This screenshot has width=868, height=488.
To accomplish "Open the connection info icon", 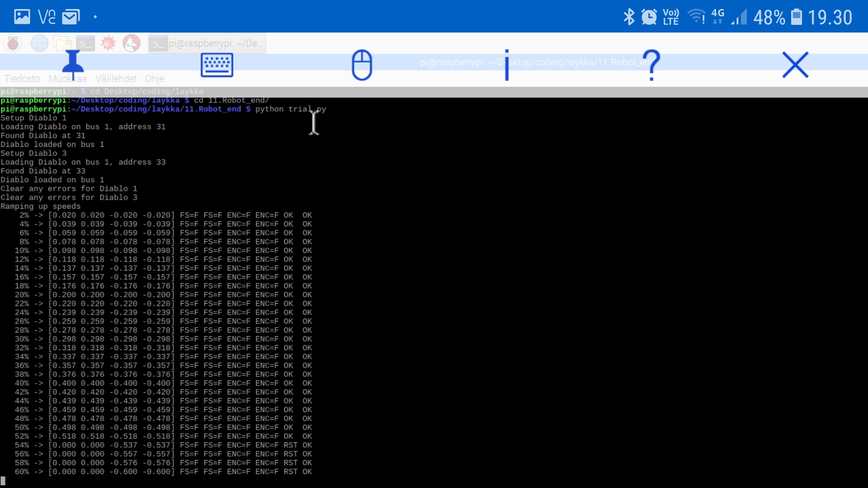I will coord(506,65).
